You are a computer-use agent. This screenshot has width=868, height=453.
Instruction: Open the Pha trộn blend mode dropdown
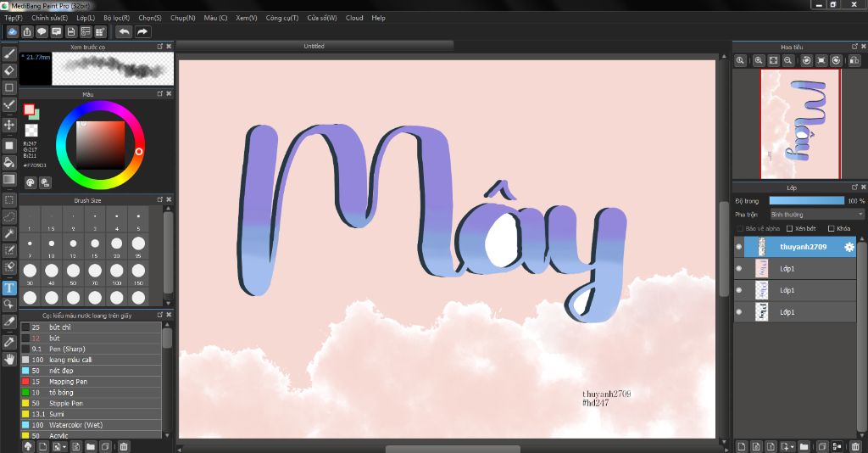pyautogui.click(x=816, y=215)
